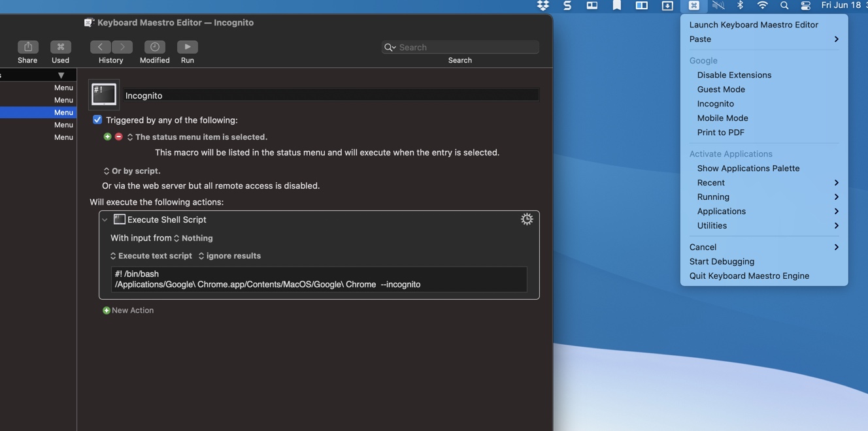
Task: Open the 'ignore results' dropdown
Action: [229, 256]
